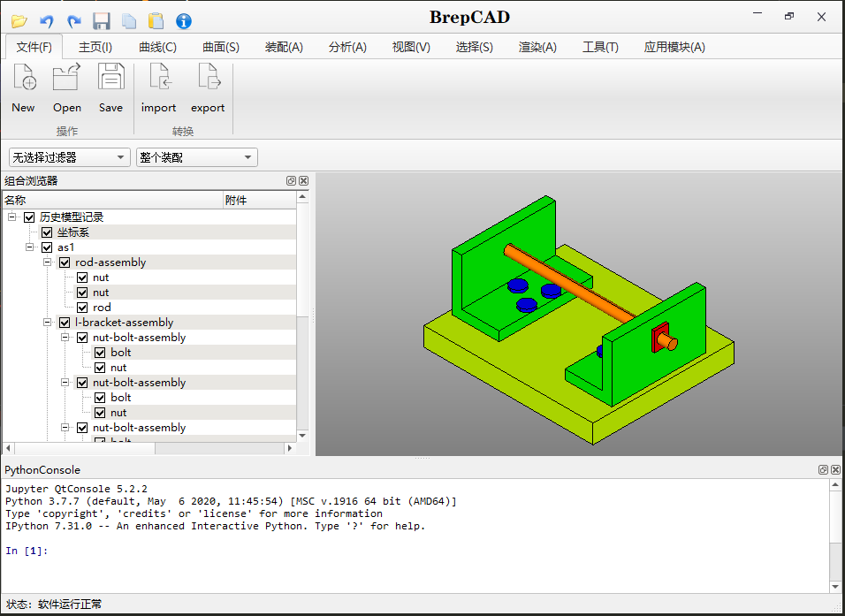Screen dimensions: 845x616
Task: Toggle visibility checkbox of as1
Action: (47, 247)
